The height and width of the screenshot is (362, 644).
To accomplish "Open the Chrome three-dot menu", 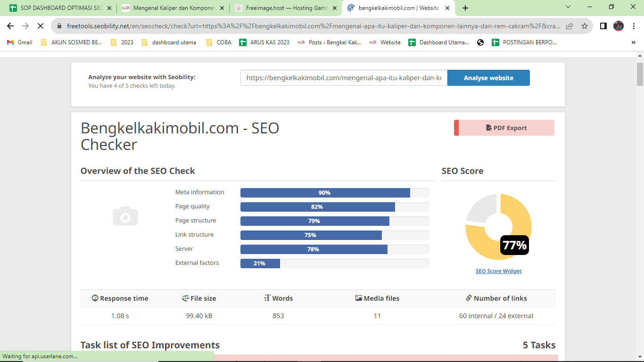I will coord(634,26).
